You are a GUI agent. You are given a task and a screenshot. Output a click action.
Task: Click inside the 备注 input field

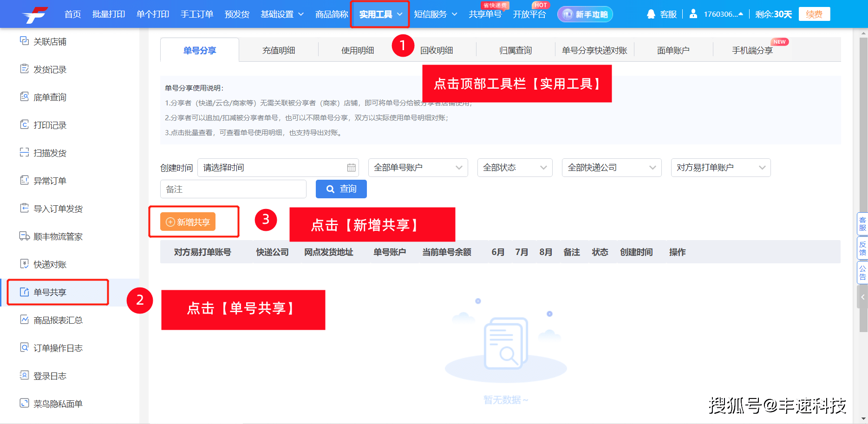click(x=233, y=189)
